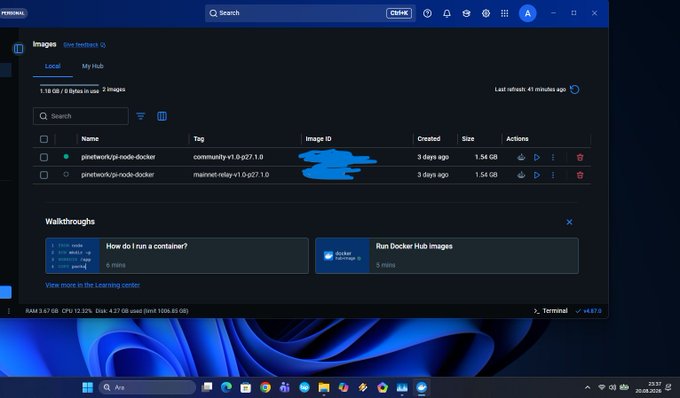Click the tag mainnet-relay-v1.0-p27.1.0

[x=231, y=175]
